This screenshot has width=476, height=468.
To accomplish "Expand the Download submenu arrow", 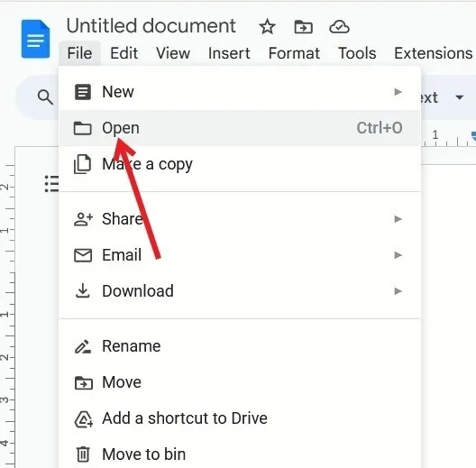I will pyautogui.click(x=398, y=291).
